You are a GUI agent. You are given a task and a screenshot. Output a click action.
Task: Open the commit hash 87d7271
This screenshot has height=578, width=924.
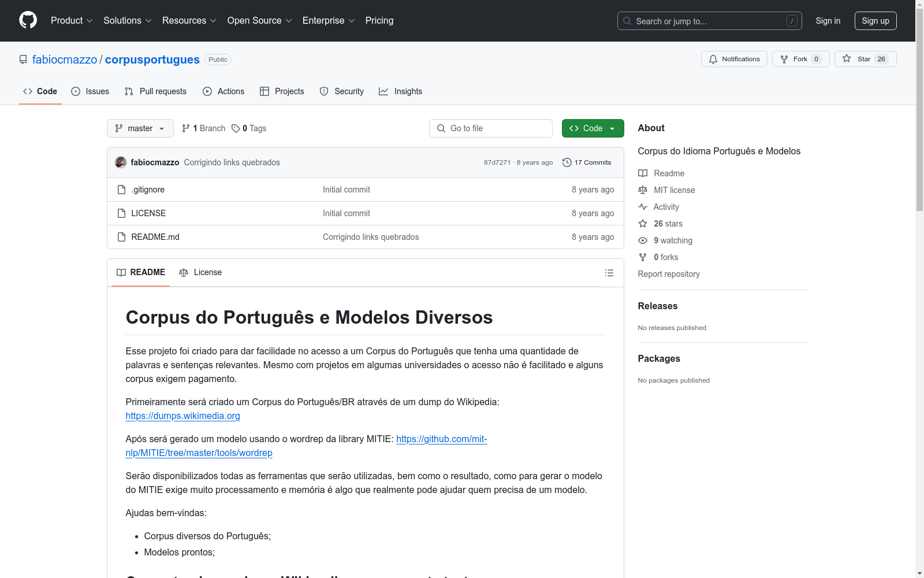pos(497,162)
